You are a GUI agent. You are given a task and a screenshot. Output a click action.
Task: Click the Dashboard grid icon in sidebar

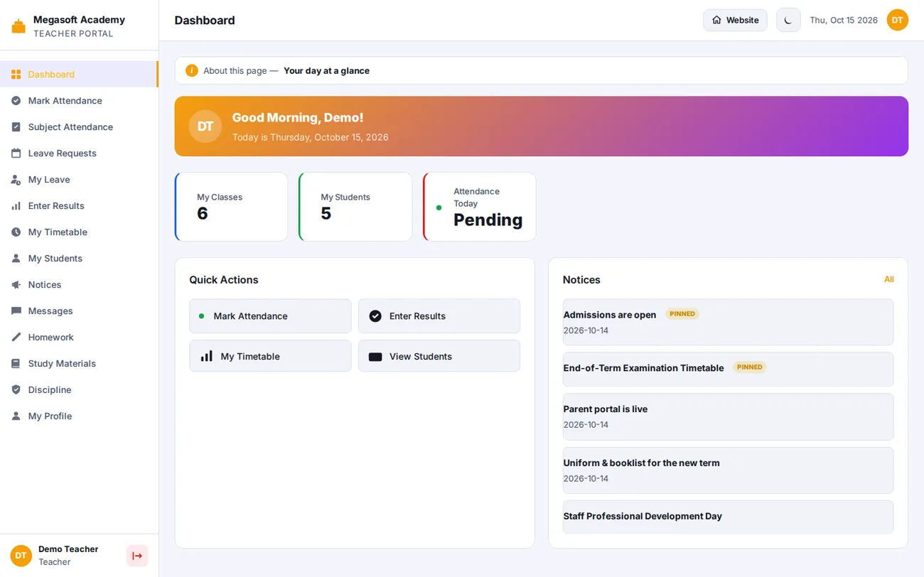coord(16,75)
